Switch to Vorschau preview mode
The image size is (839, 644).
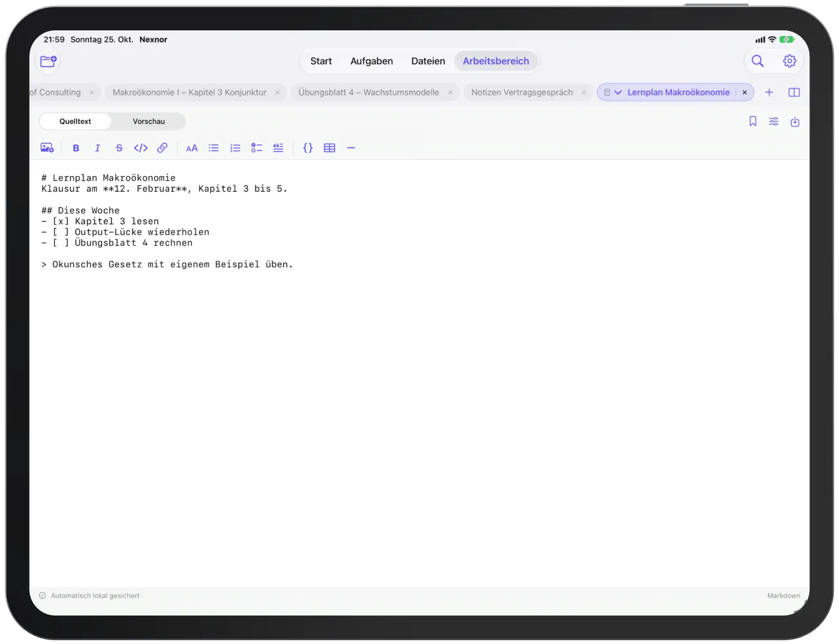pyautogui.click(x=149, y=121)
